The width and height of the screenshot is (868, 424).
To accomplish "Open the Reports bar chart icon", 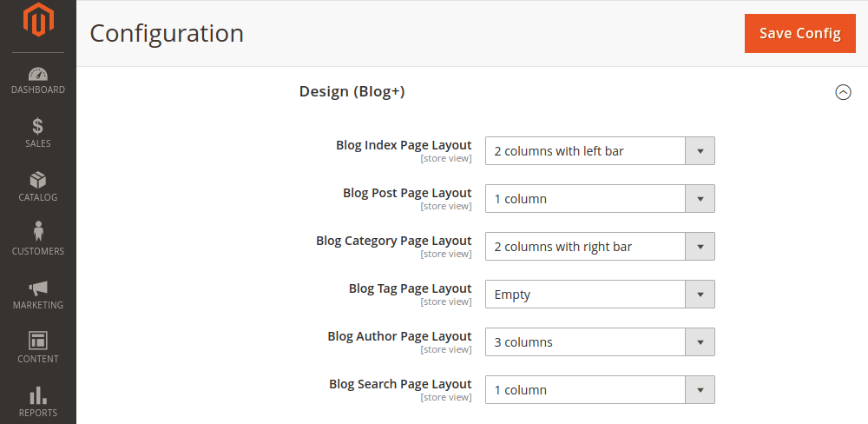I will (x=37, y=395).
